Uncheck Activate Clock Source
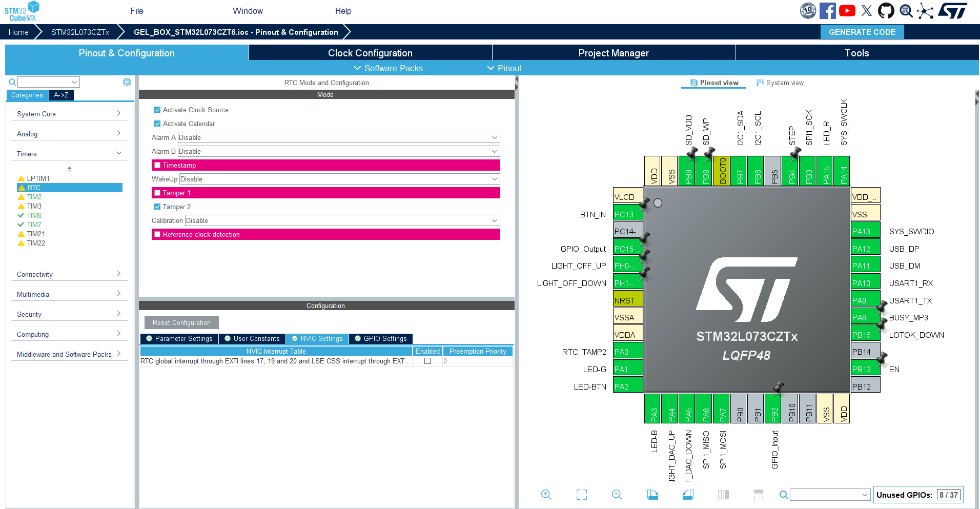The width and height of the screenshot is (980, 509). tap(157, 110)
